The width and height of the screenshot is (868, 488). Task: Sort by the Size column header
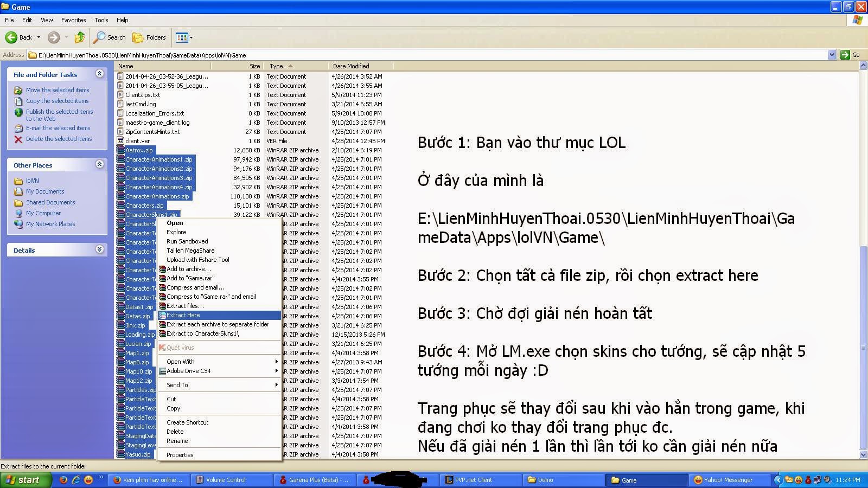point(237,66)
